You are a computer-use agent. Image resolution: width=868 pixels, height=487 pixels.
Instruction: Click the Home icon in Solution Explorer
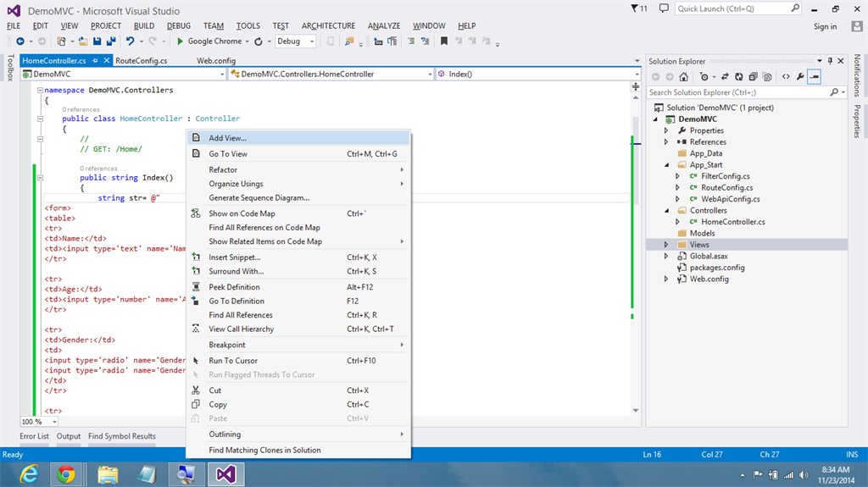point(683,76)
